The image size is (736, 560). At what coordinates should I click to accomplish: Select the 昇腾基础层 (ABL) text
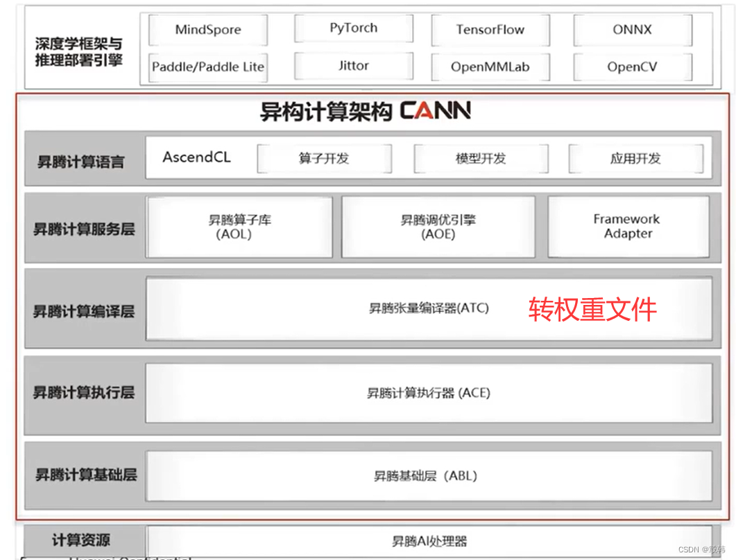425,476
